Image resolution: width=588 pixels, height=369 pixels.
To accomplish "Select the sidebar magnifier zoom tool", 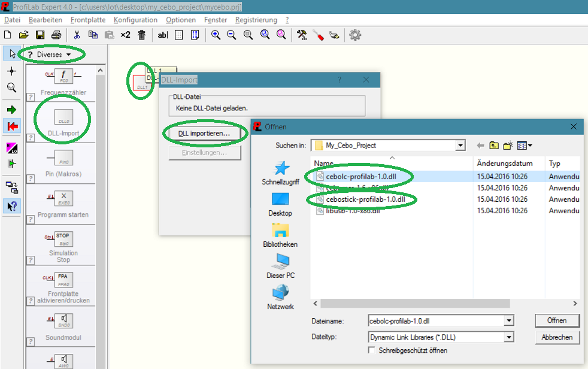I will coord(11,87).
